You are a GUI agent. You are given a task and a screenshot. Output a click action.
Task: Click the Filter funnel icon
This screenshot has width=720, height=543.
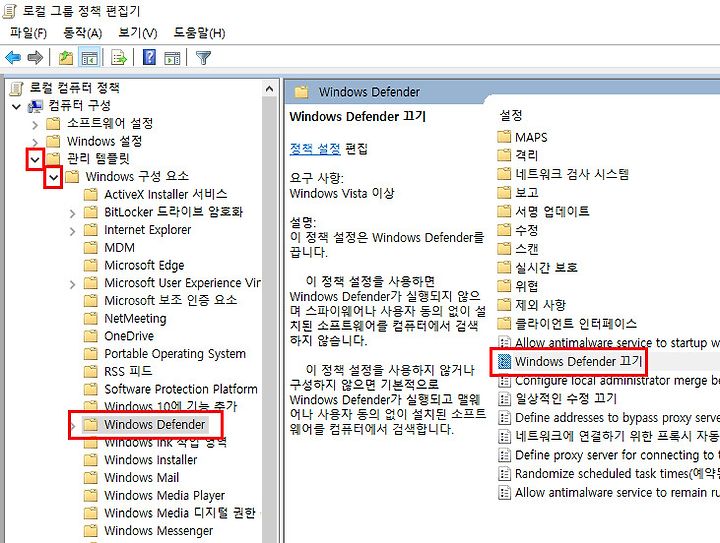203,58
